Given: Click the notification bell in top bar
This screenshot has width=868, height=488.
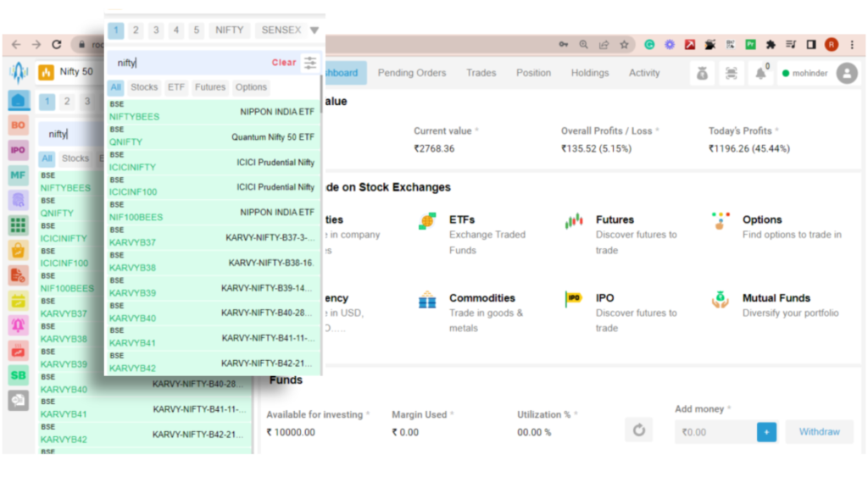Looking at the screenshot, I should (x=759, y=73).
